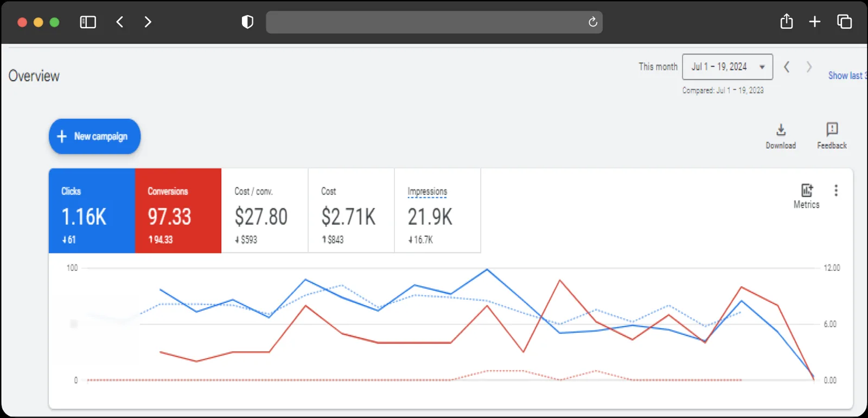Go forward with the browser forward arrow
This screenshot has width=868, height=418.
pos(148,22)
